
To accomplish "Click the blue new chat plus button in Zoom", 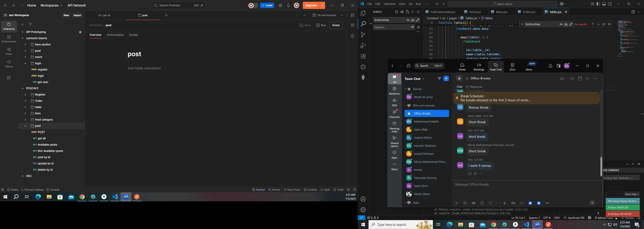I will (446, 78).
